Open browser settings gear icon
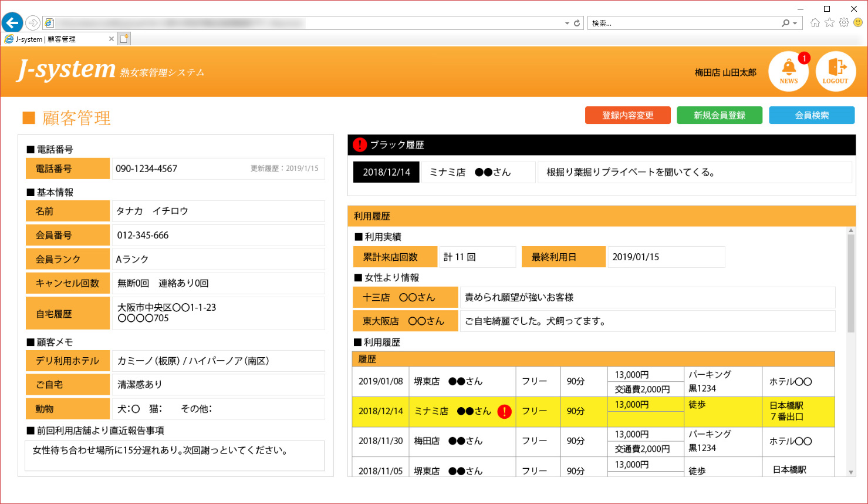The height and width of the screenshot is (504, 868). pos(844,23)
